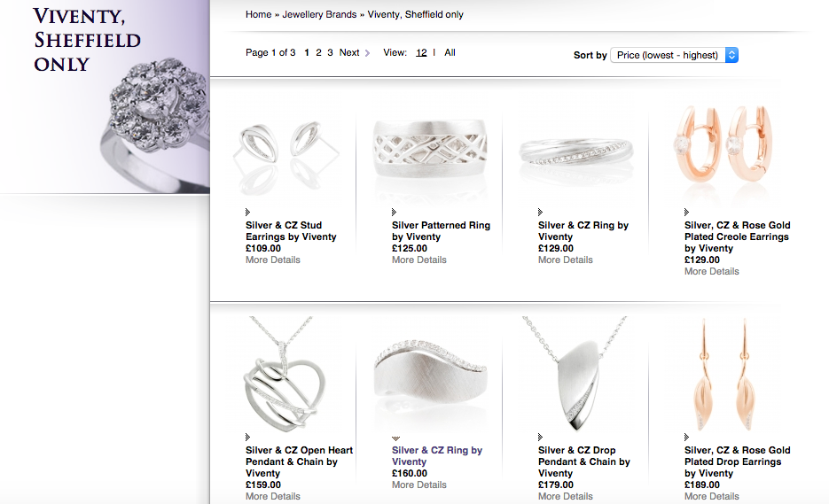Open Silver Patterned Ring by Viventy title
Viewport: 829px width, 504px height.
click(x=441, y=231)
